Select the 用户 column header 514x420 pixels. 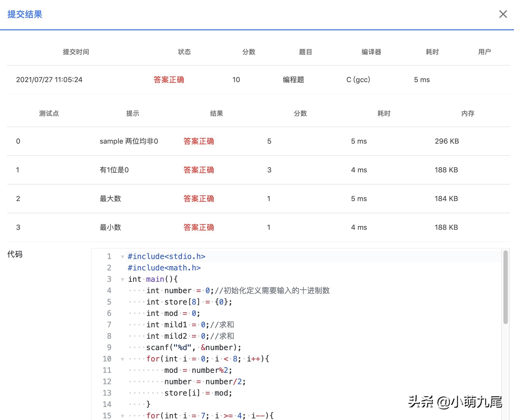[x=484, y=52]
